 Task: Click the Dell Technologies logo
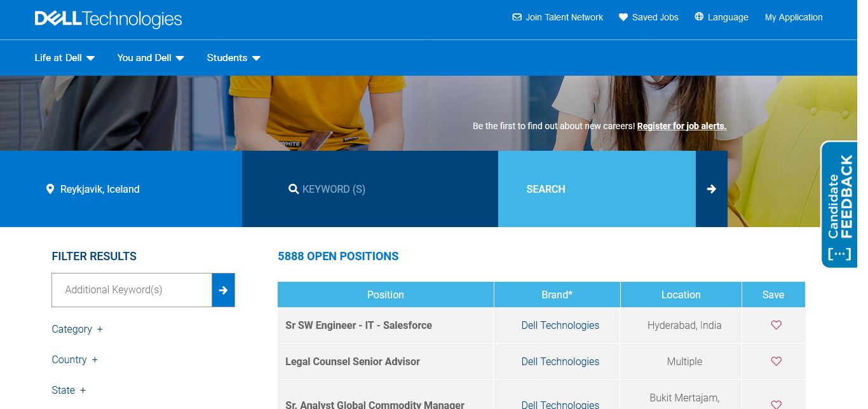click(x=108, y=19)
